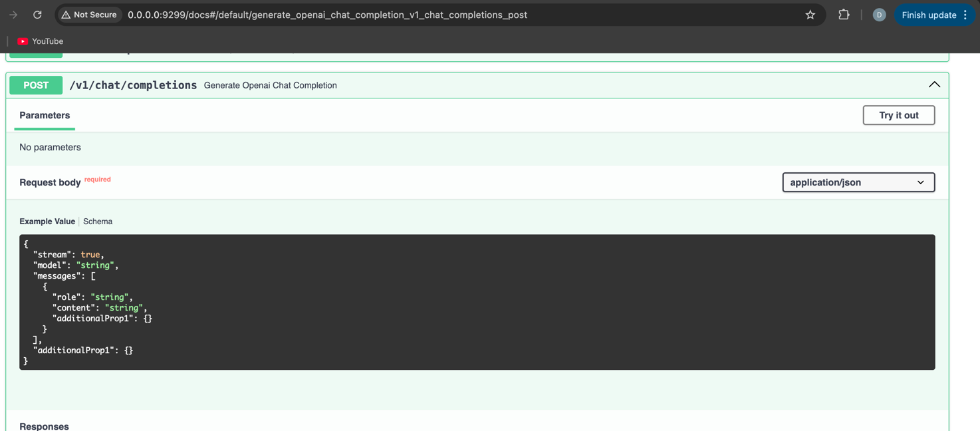
Task: Click the browser forward arrow
Action: coord(13,15)
